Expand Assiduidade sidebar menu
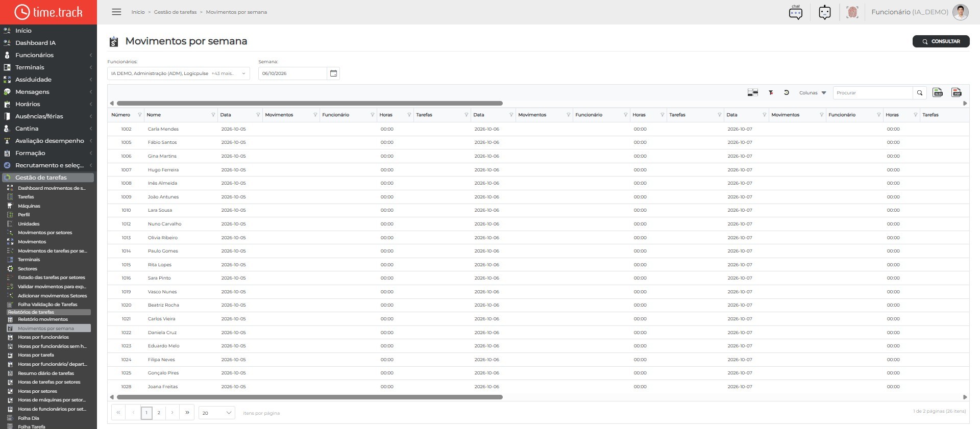980x429 pixels. point(48,80)
